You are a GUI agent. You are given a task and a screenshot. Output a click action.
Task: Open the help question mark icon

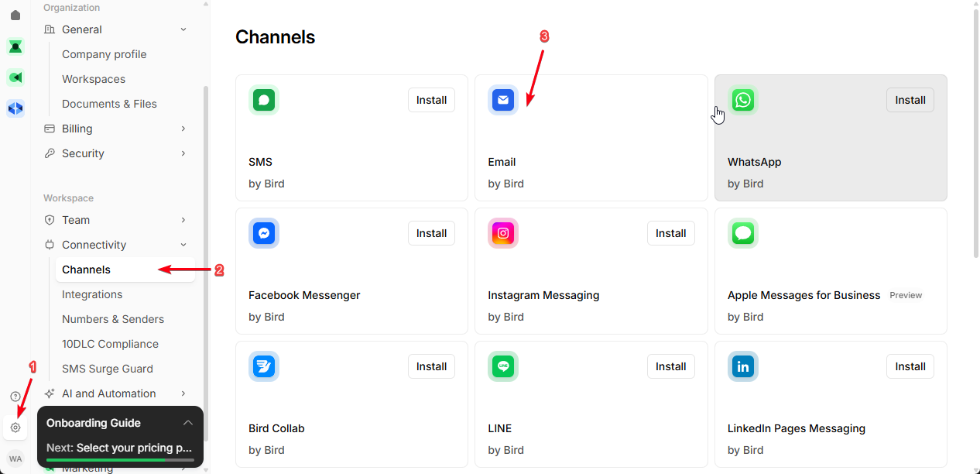(x=15, y=397)
